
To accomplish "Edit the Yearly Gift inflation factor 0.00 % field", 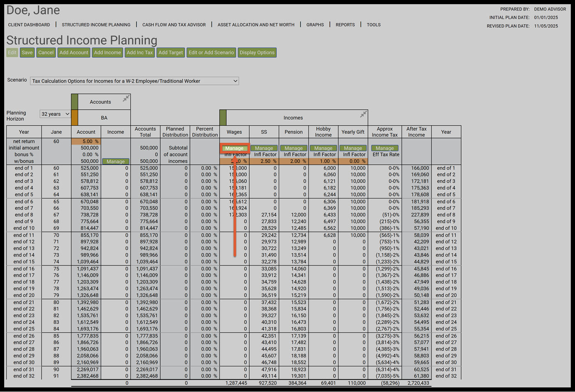I will 353,161.
